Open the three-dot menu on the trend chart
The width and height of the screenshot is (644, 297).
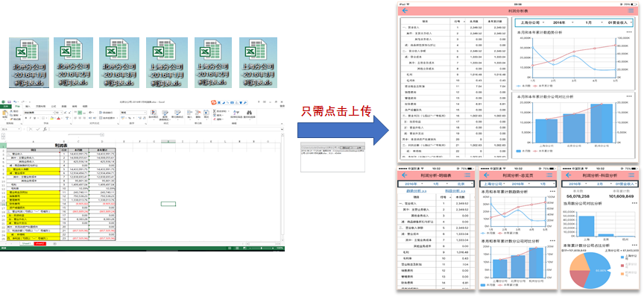click(x=629, y=32)
